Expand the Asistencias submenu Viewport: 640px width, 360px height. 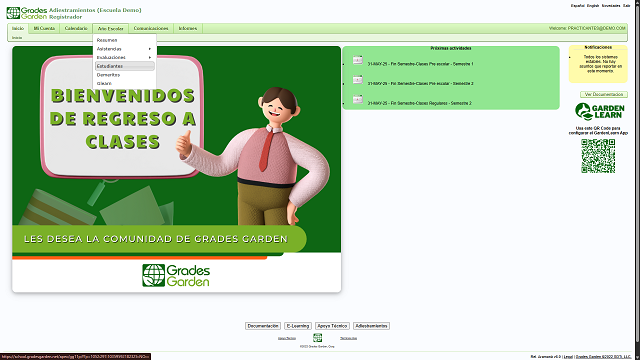pyautogui.click(x=124, y=49)
